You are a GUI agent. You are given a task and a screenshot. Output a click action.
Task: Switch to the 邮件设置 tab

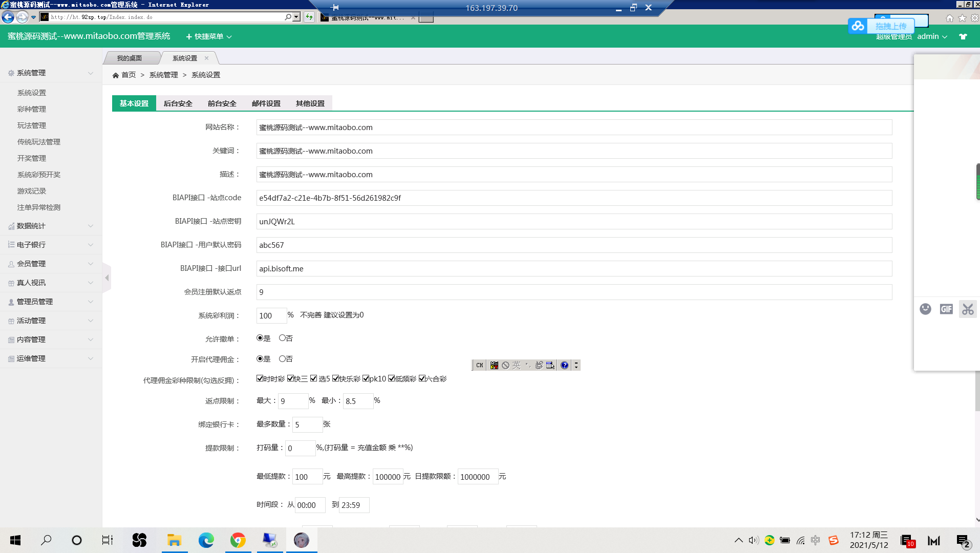[x=266, y=103]
